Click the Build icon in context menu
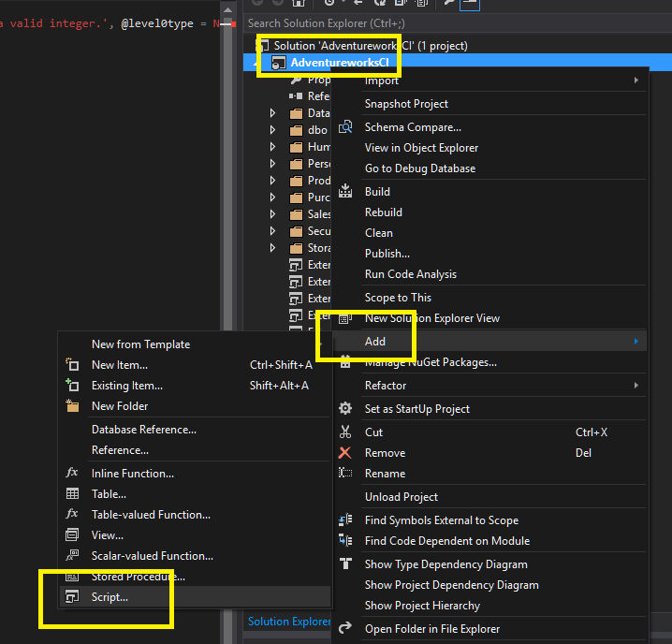The height and width of the screenshot is (644, 672). pos(345,191)
